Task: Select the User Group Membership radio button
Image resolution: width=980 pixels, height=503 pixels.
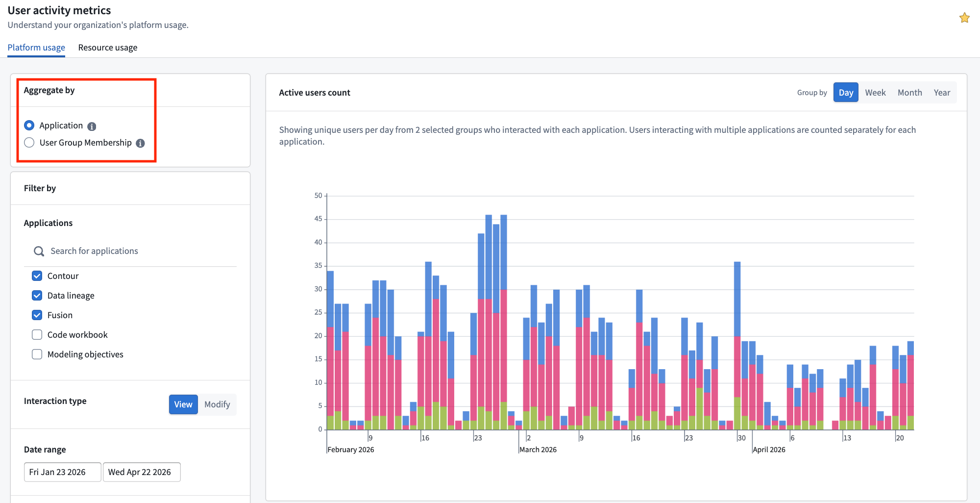Action: point(29,143)
